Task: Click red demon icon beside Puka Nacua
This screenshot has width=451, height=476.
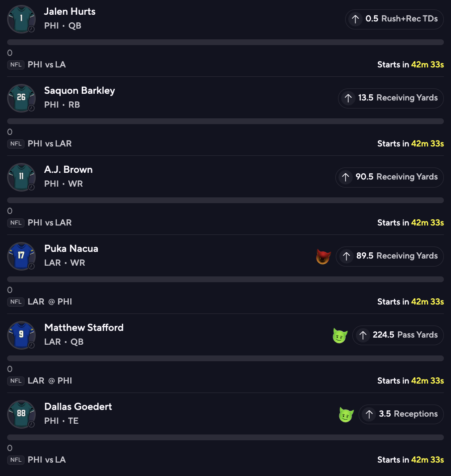Action: tap(323, 256)
